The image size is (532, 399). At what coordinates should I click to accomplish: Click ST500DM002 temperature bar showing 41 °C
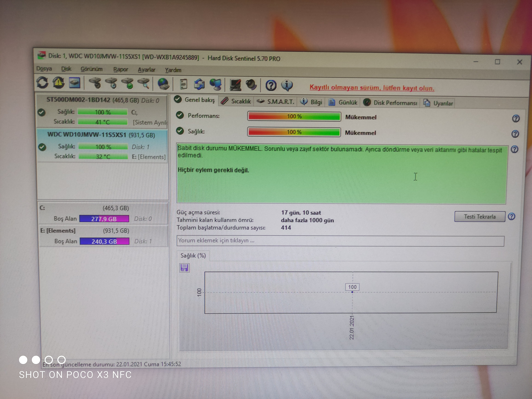103,122
